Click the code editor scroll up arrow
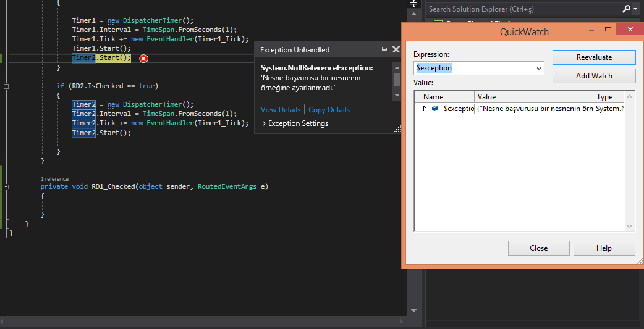 413,15
